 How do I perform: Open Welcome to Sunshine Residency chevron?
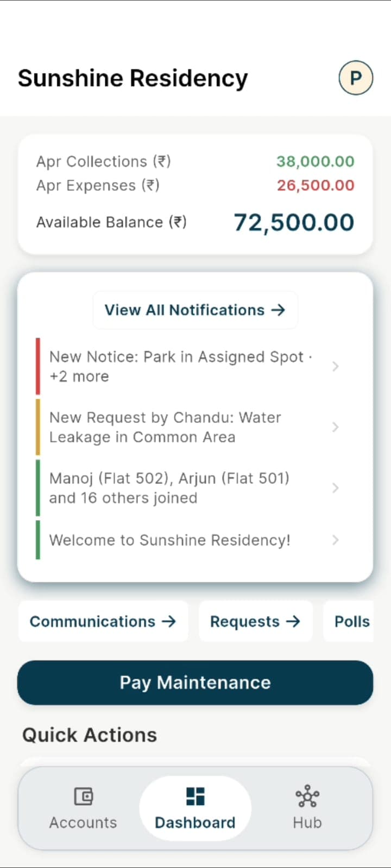[x=335, y=540]
